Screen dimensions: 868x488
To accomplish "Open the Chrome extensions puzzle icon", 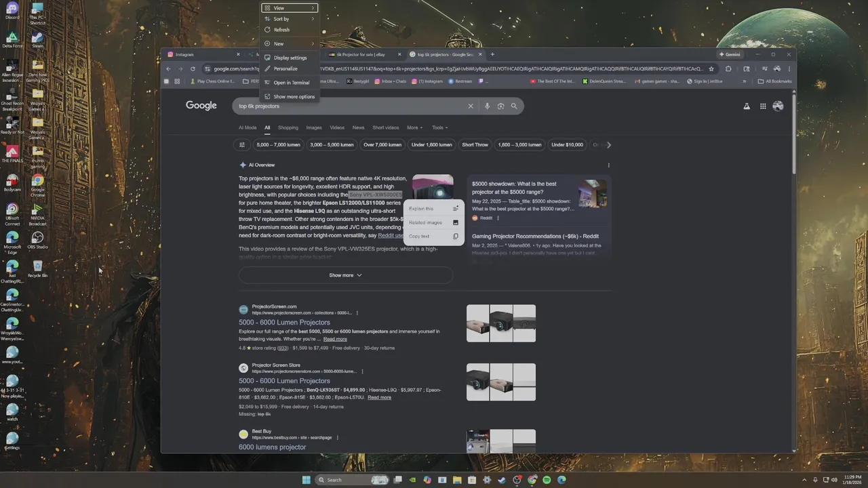I will (x=728, y=68).
